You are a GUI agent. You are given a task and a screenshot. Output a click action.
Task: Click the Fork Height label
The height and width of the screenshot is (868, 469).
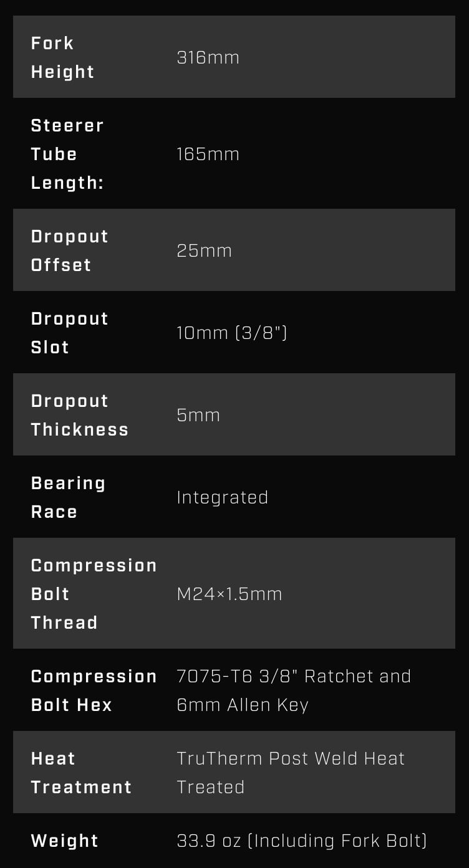(62, 57)
